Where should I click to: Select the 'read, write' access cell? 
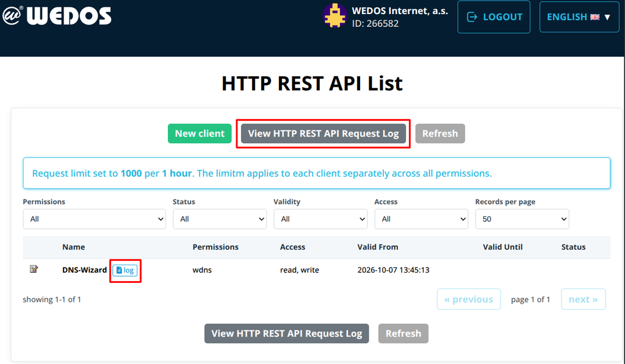(299, 270)
